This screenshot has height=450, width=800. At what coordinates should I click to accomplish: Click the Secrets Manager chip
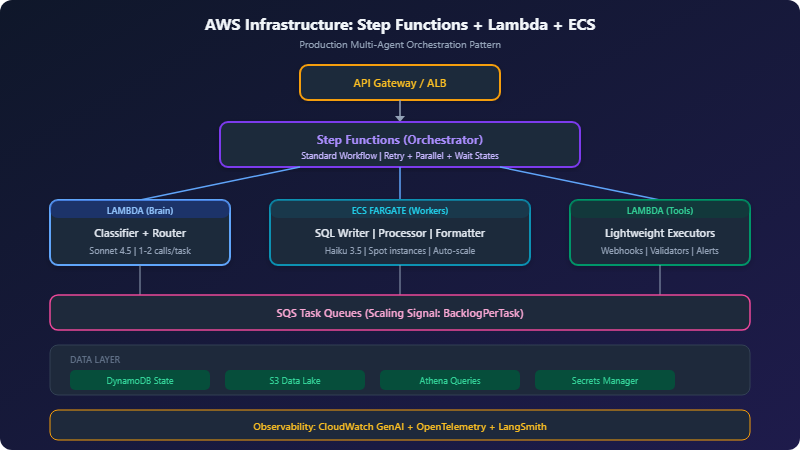click(605, 381)
